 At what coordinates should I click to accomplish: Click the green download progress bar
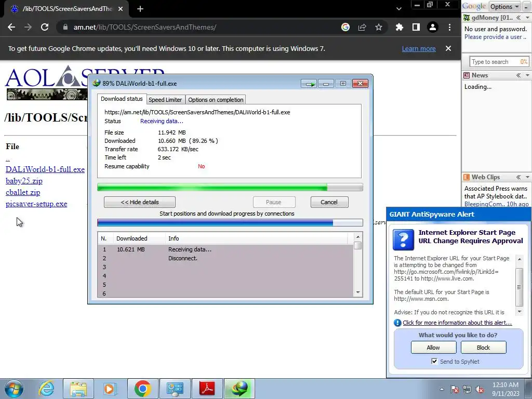(230, 187)
